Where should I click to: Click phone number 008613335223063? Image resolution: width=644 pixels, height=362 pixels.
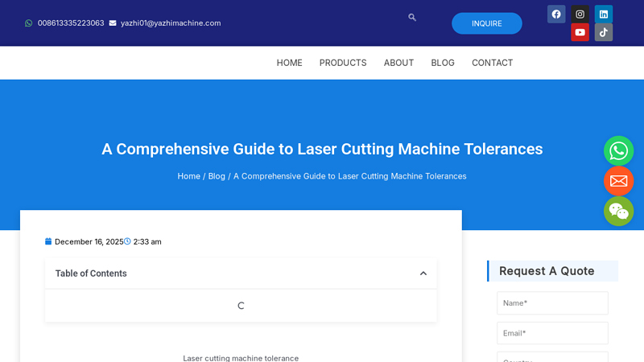[x=71, y=23]
